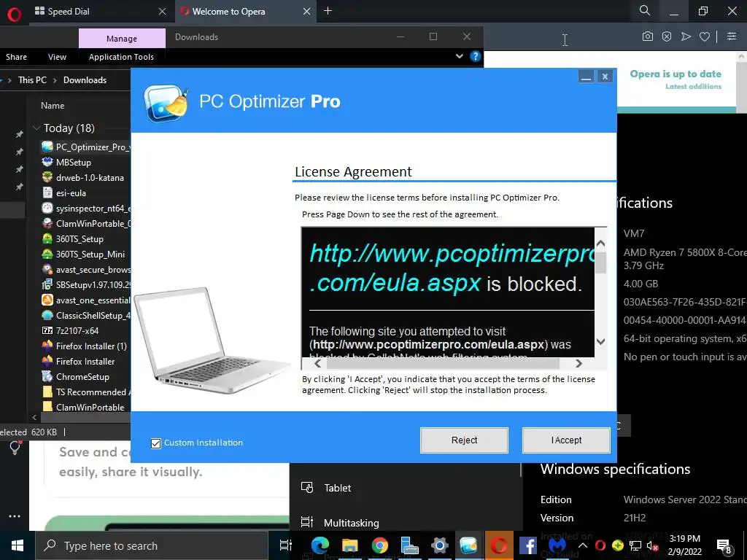Click the heart bookmark icon in Opera
The width and height of the screenshot is (747, 560).
pyautogui.click(x=705, y=36)
